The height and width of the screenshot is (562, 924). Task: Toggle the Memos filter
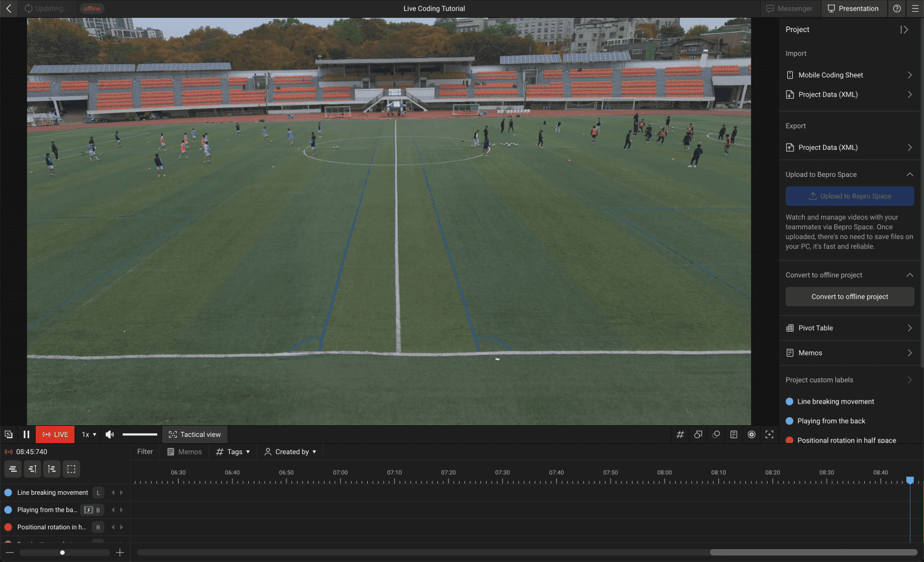click(184, 452)
